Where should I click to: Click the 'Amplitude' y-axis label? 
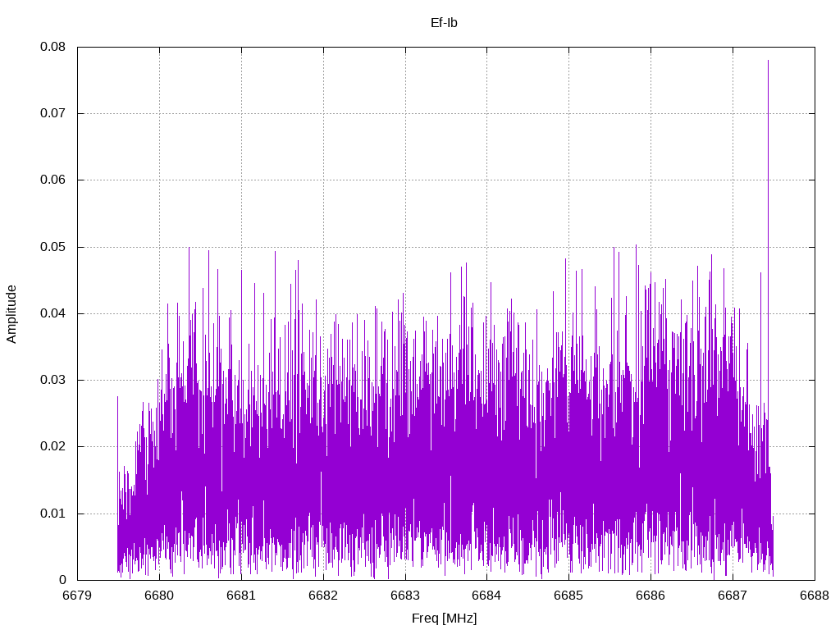pyautogui.click(x=11, y=314)
